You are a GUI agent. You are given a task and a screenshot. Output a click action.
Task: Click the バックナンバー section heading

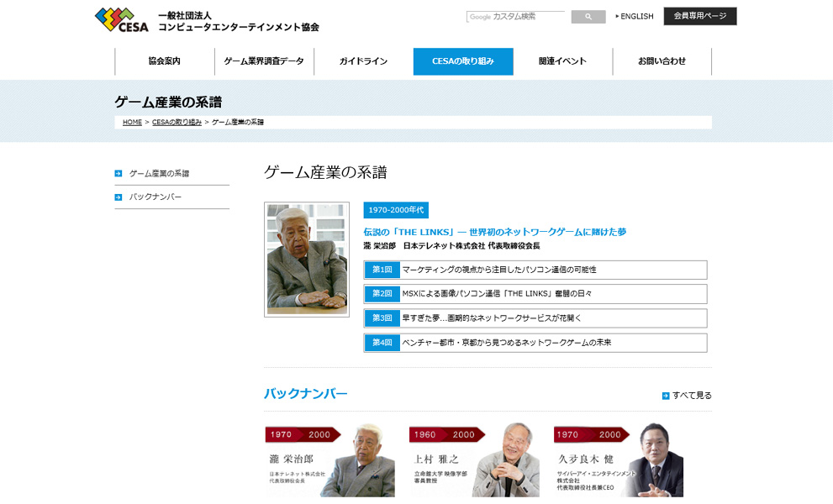point(305,394)
